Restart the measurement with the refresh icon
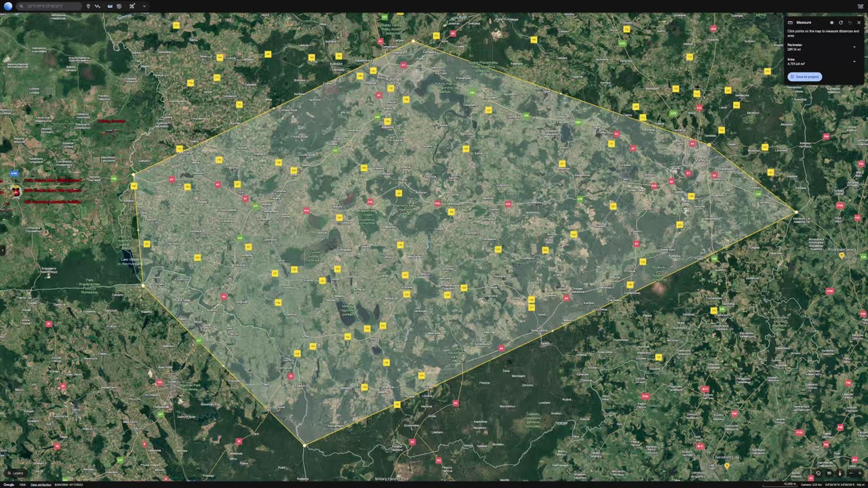The image size is (868, 488). point(841,22)
